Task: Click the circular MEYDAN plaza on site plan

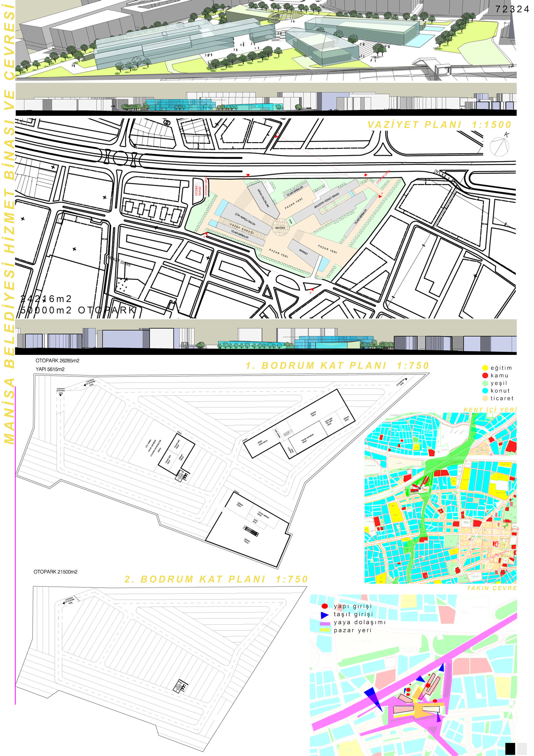Action: coord(280,227)
